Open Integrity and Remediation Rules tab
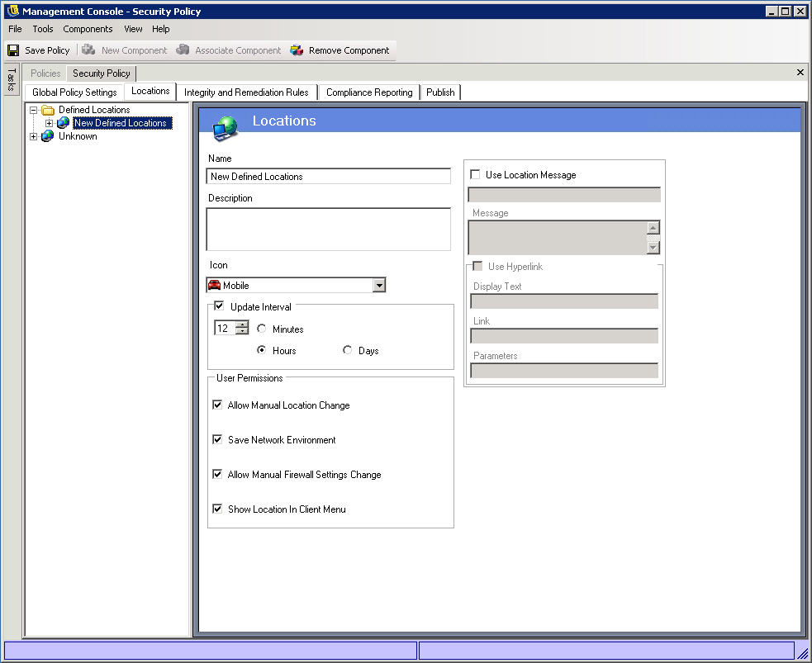Image resolution: width=812 pixels, height=663 pixels. 246,92
